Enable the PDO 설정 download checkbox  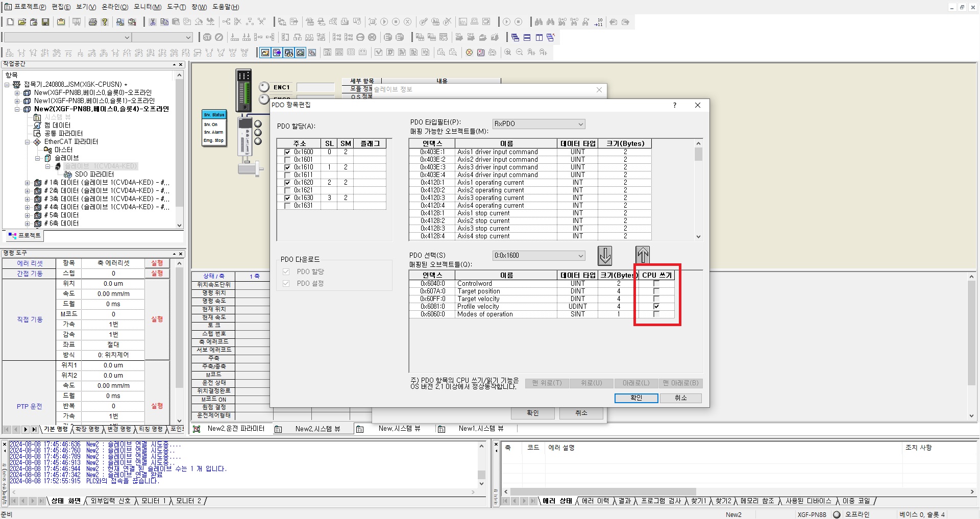[286, 283]
